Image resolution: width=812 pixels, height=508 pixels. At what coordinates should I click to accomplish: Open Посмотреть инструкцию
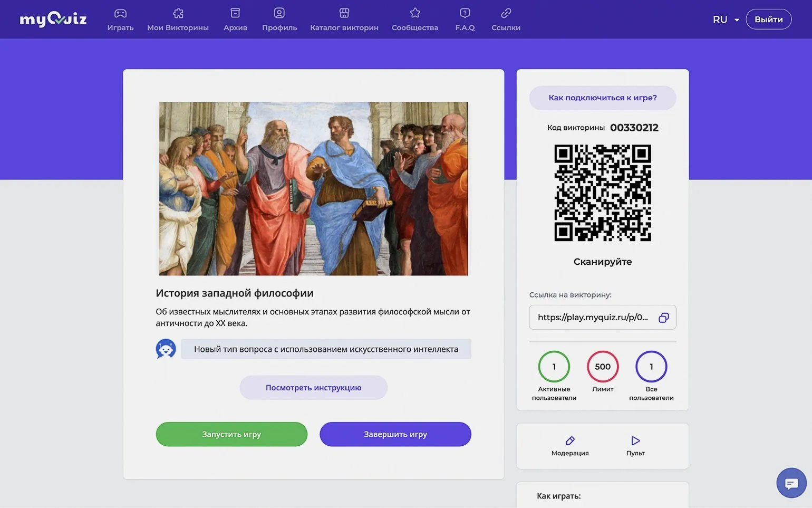click(313, 388)
